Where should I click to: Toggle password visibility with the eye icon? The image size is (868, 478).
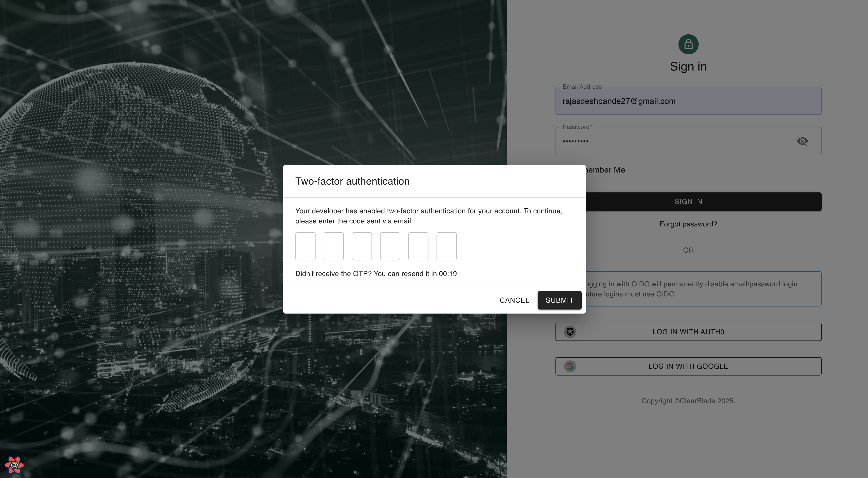point(802,141)
